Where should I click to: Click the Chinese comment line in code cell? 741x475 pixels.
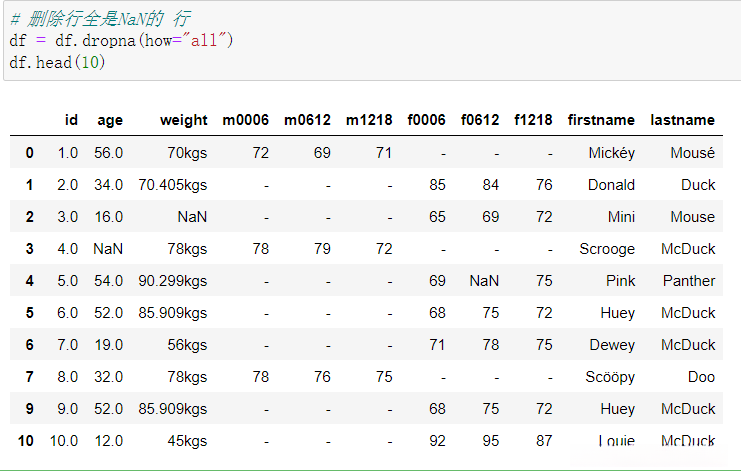pyautogui.click(x=101, y=19)
